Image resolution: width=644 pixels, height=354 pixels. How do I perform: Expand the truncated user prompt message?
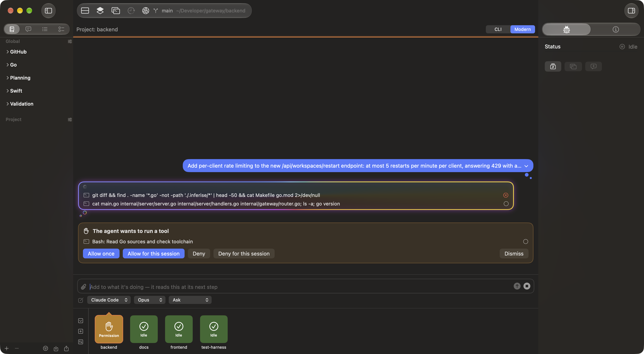[x=526, y=166]
